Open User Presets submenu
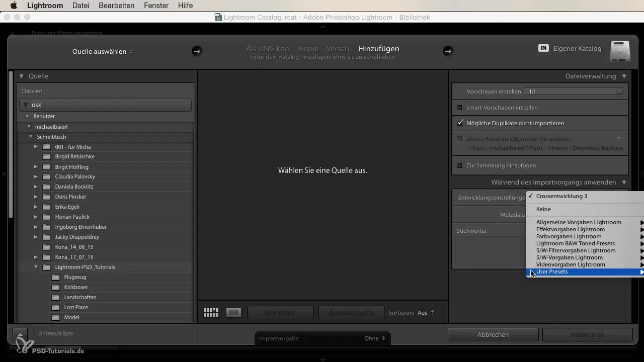 tap(585, 271)
